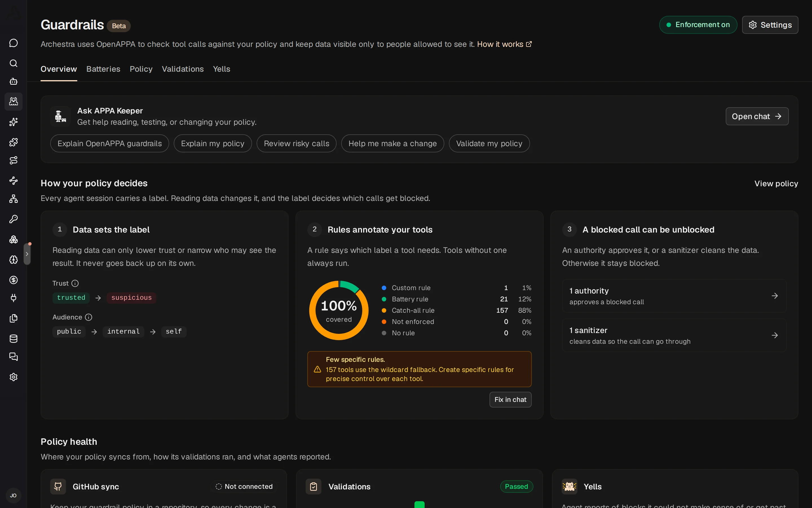Click Help me make a change chip
This screenshot has width=812, height=508.
pos(392,143)
